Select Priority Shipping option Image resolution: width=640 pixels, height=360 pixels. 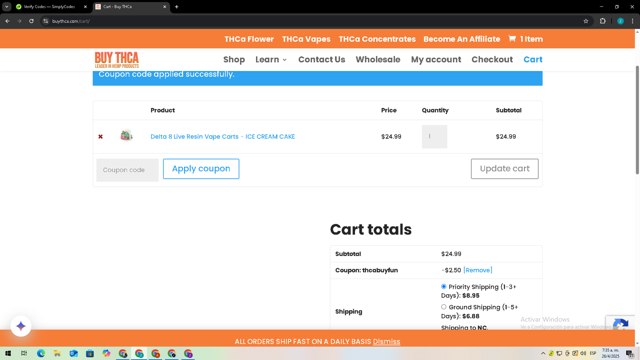click(444, 287)
